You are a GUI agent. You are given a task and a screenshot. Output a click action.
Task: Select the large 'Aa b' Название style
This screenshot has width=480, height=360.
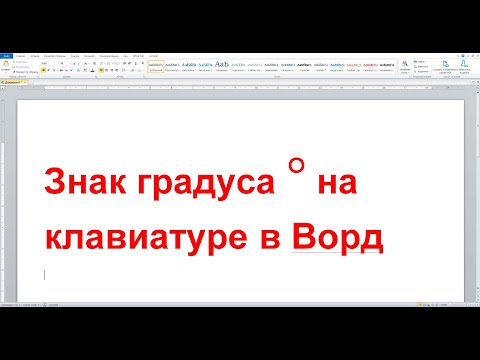point(222,66)
